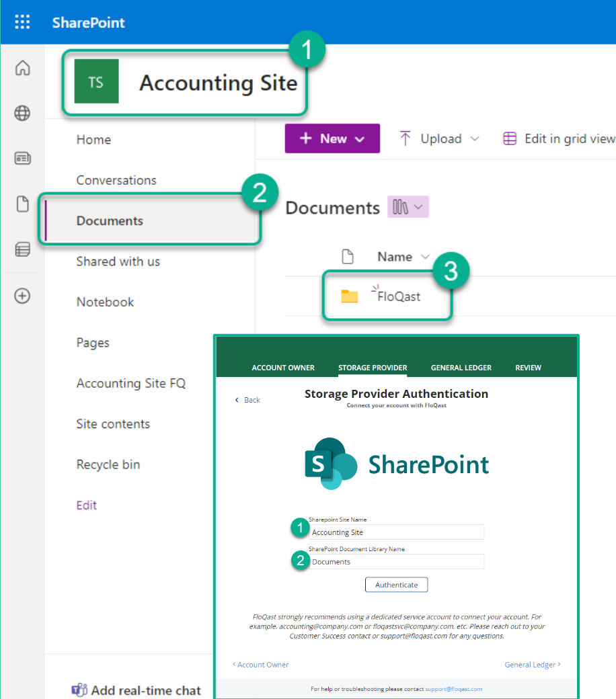
Task: Switch to the Review tab
Action: point(528,368)
